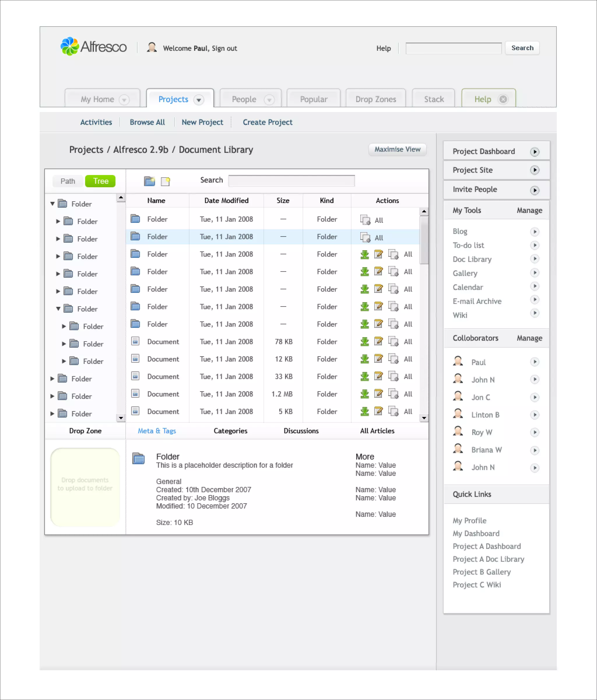The image size is (597, 700).
Task: Open the Activities link
Action: pyautogui.click(x=96, y=122)
